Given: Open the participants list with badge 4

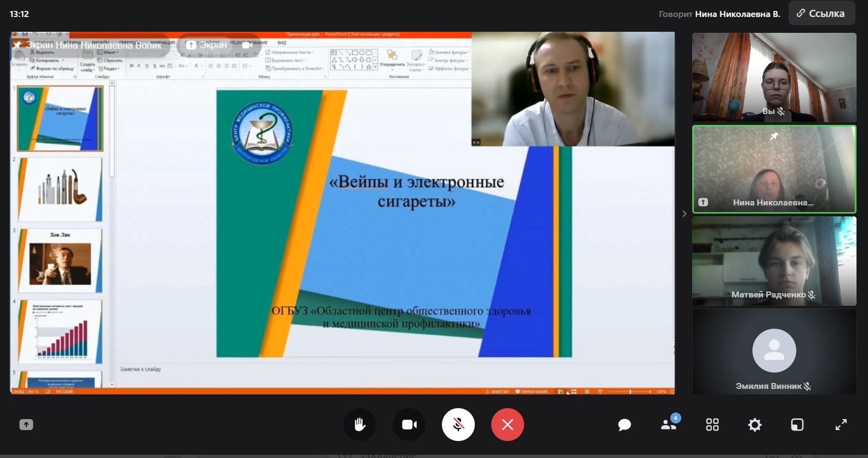Looking at the screenshot, I should pyautogui.click(x=669, y=423).
